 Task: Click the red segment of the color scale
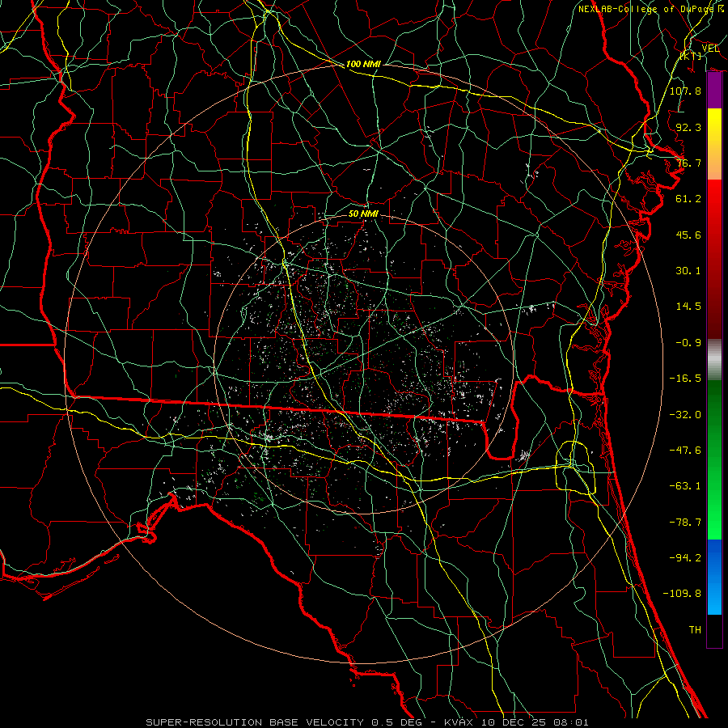[714, 259]
